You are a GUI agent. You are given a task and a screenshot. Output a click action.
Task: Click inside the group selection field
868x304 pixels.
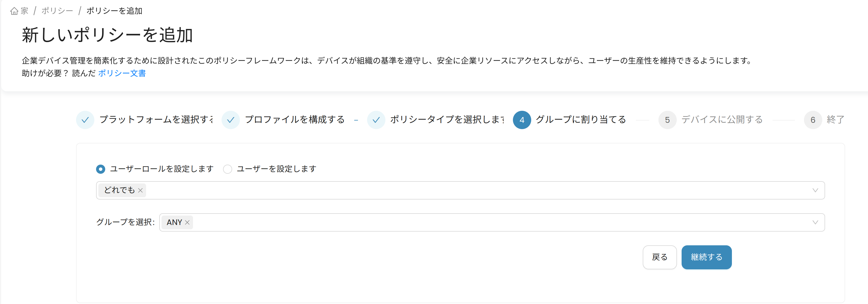coord(492,222)
